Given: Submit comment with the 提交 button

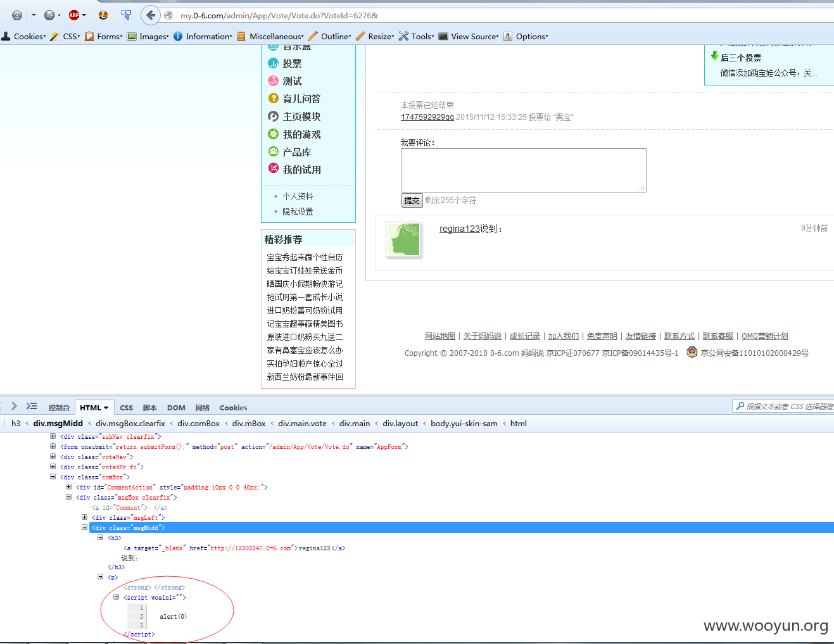Looking at the screenshot, I should click(x=412, y=200).
